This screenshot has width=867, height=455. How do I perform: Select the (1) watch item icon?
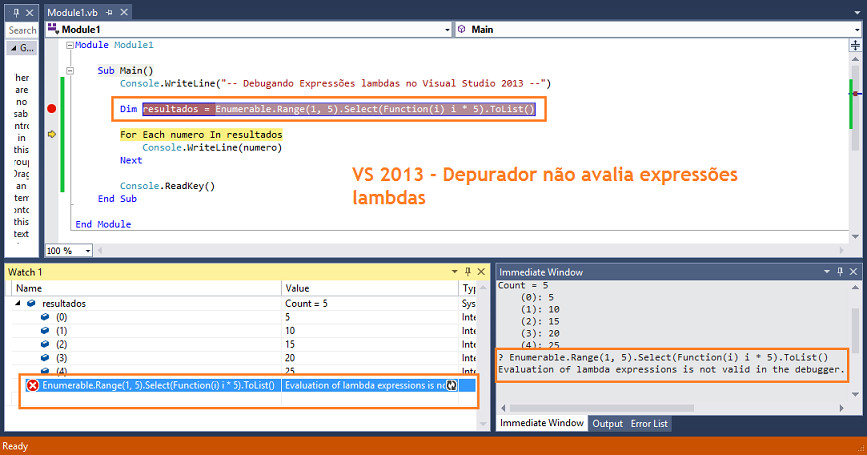point(45,331)
